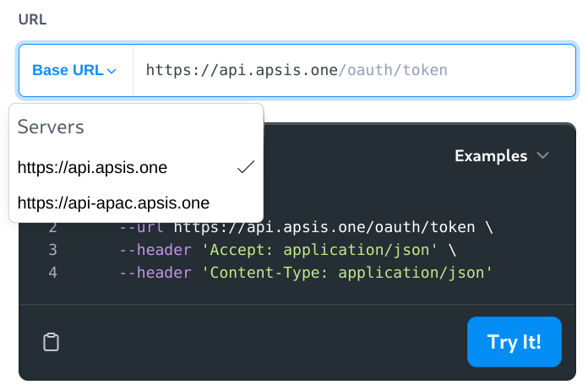Open the Examples dropdown
This screenshot has height=390, width=588.
click(501, 155)
